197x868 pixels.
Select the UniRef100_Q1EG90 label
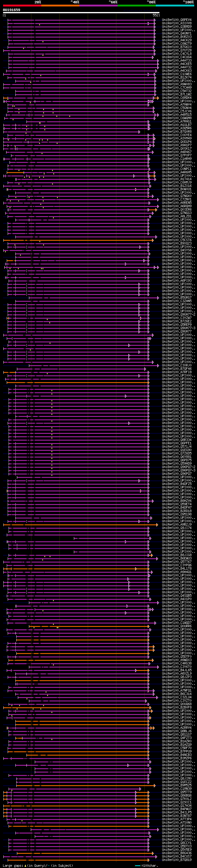[x=177, y=450]
